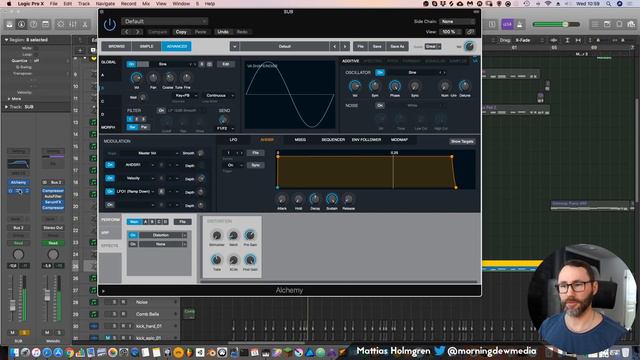Open Editors scissors toolbar icon
The height and width of the screenshot is (360, 640).
(85, 24)
